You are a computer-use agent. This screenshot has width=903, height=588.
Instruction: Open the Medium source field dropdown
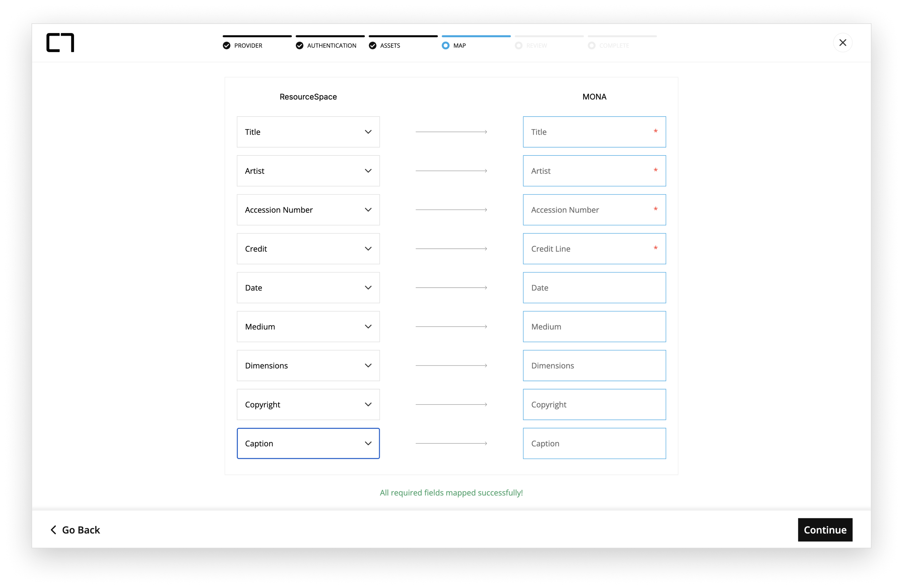coord(308,327)
